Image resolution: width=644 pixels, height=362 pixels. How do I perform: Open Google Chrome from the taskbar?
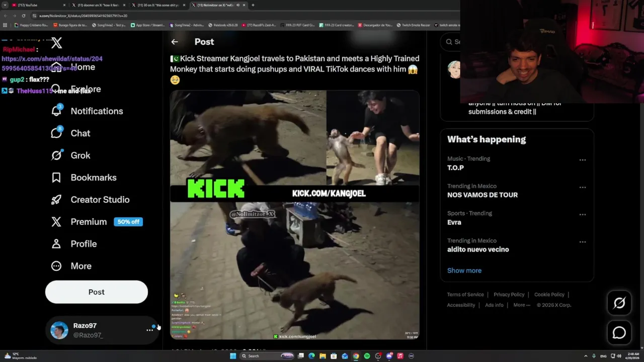[356, 356]
